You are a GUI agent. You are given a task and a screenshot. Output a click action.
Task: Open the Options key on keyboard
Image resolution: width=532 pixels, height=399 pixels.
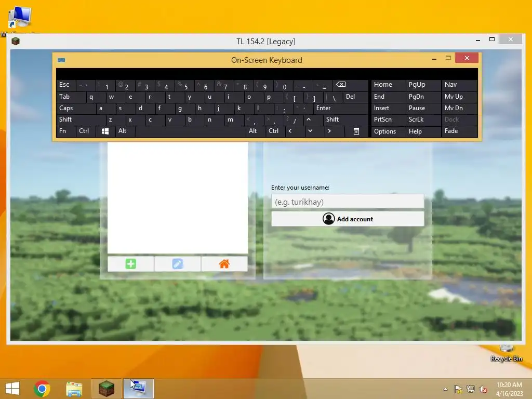388,131
